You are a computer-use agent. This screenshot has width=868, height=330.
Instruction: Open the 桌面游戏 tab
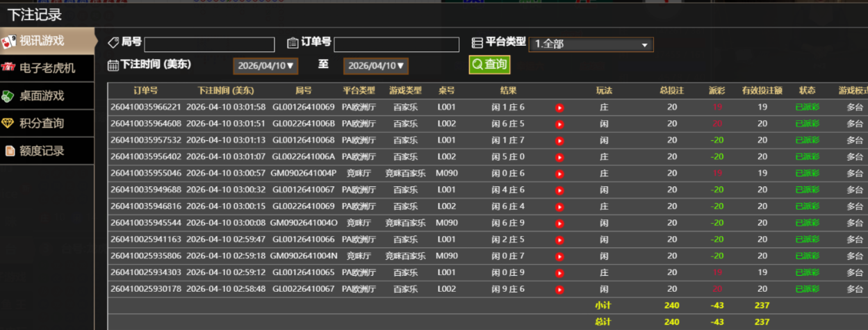(47, 96)
